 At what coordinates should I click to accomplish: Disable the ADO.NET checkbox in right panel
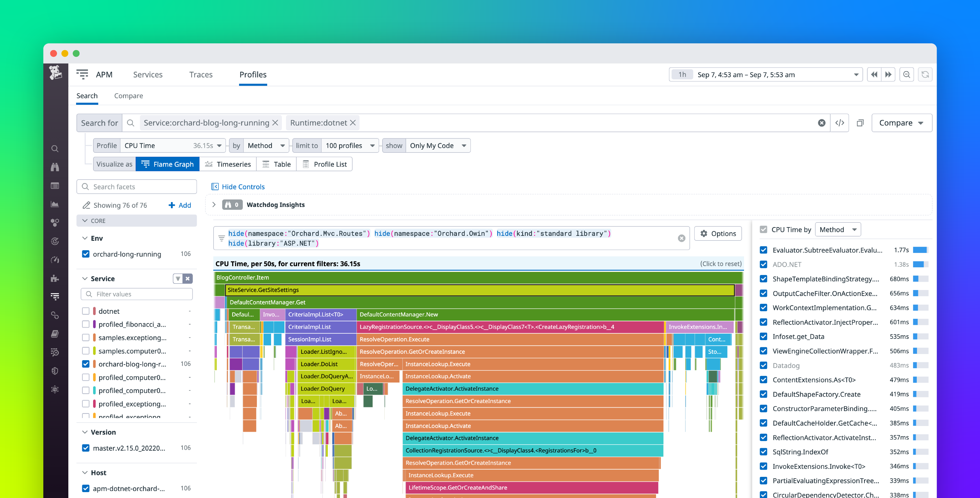764,264
